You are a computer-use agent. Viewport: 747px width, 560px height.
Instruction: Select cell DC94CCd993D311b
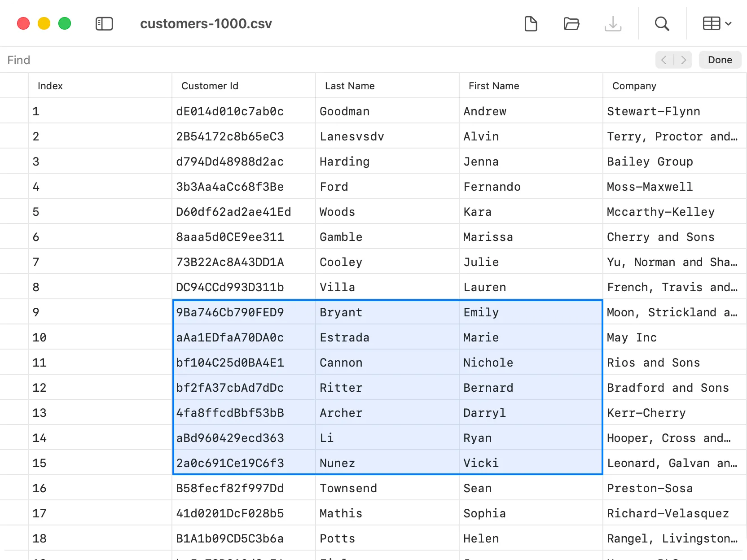(x=244, y=287)
